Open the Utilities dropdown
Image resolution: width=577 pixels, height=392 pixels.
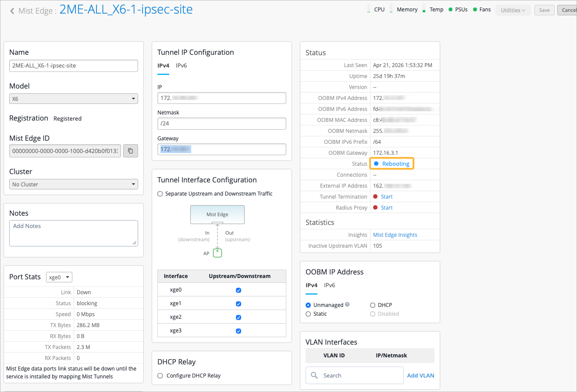[513, 10]
